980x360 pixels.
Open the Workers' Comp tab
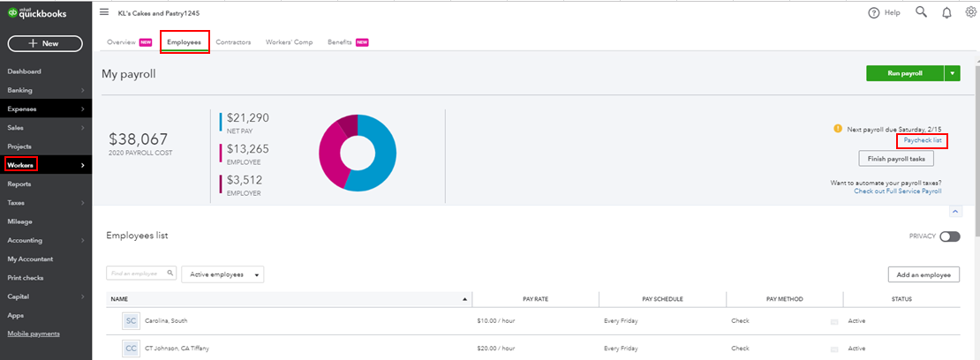click(289, 42)
